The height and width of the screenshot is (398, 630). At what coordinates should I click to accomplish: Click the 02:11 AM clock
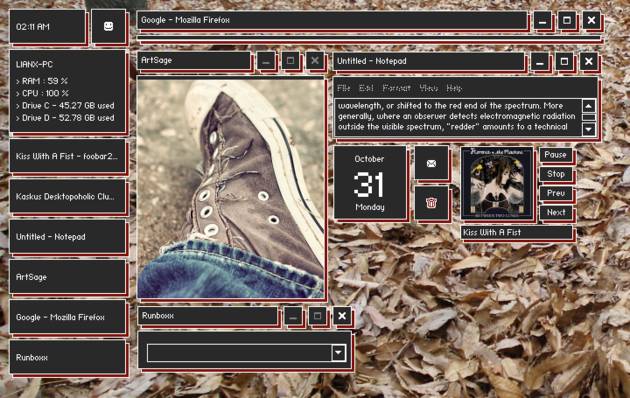pyautogui.click(x=48, y=27)
